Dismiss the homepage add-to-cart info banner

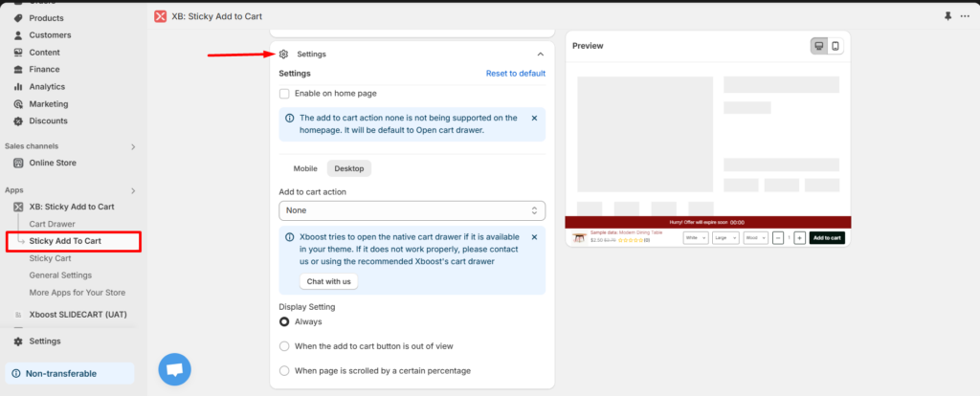pyautogui.click(x=534, y=119)
